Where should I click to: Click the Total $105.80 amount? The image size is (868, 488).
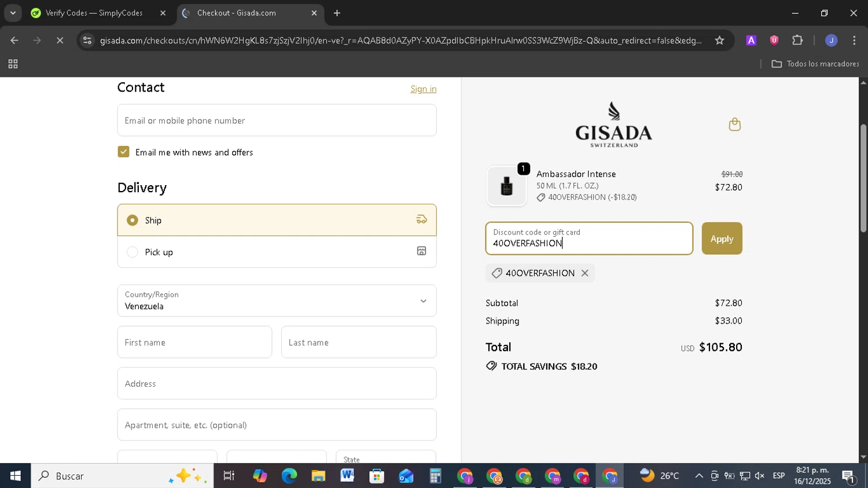[x=720, y=347]
